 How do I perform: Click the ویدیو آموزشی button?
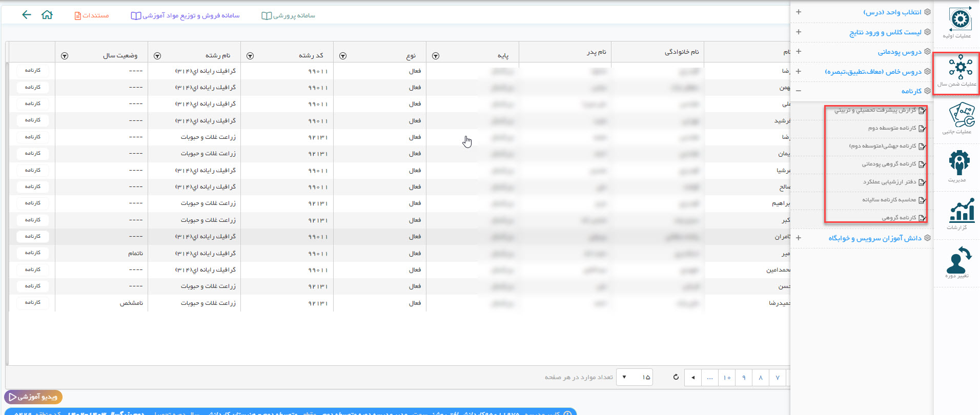[33, 397]
